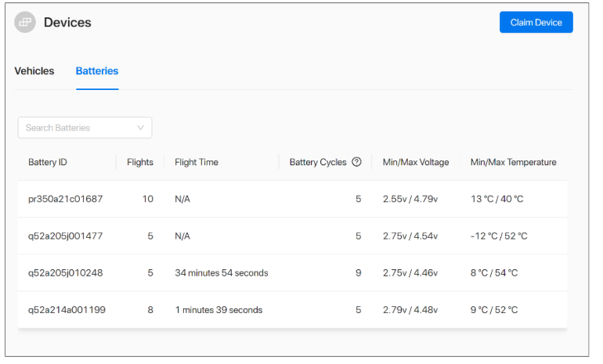This screenshot has width=603, height=364.
Task: Open battery pr350a21c01687 row
Action: [65, 199]
